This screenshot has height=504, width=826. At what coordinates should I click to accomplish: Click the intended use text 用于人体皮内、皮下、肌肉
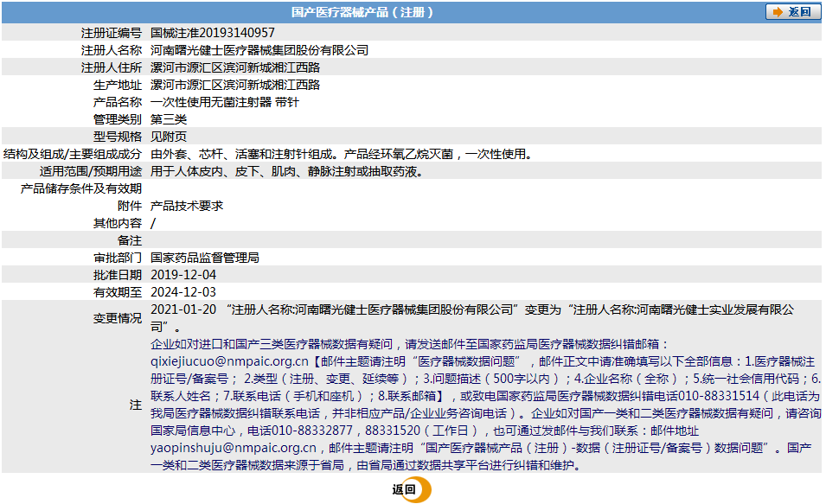click(x=223, y=172)
